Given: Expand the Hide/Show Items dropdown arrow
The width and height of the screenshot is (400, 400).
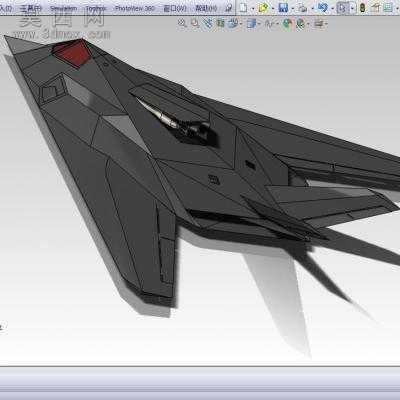Looking at the screenshot, I should pos(277,24).
